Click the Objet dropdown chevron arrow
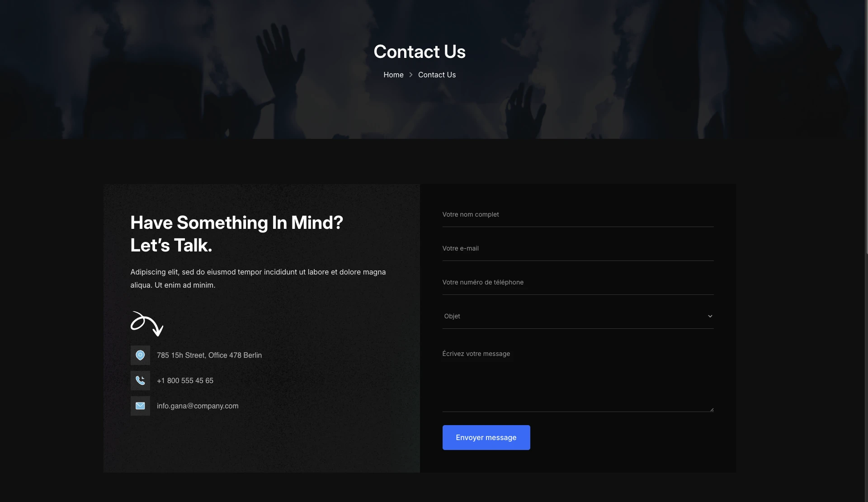Viewport: 868px width, 502px height. (x=710, y=316)
